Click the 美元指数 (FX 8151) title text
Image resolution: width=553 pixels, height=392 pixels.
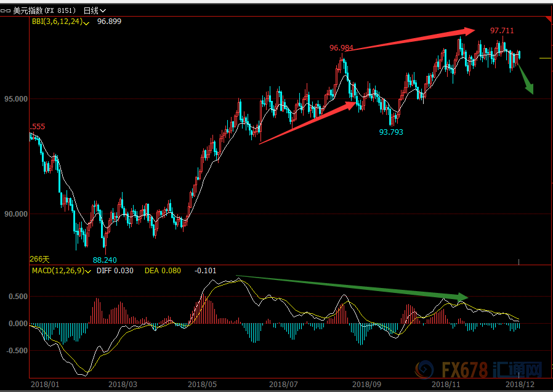coord(44,11)
